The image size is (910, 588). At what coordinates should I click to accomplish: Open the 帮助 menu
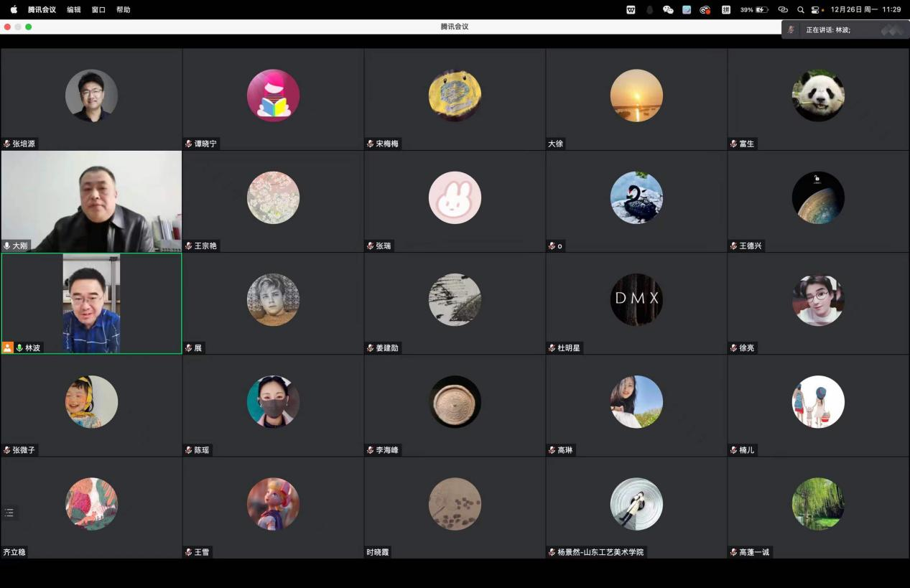point(124,10)
